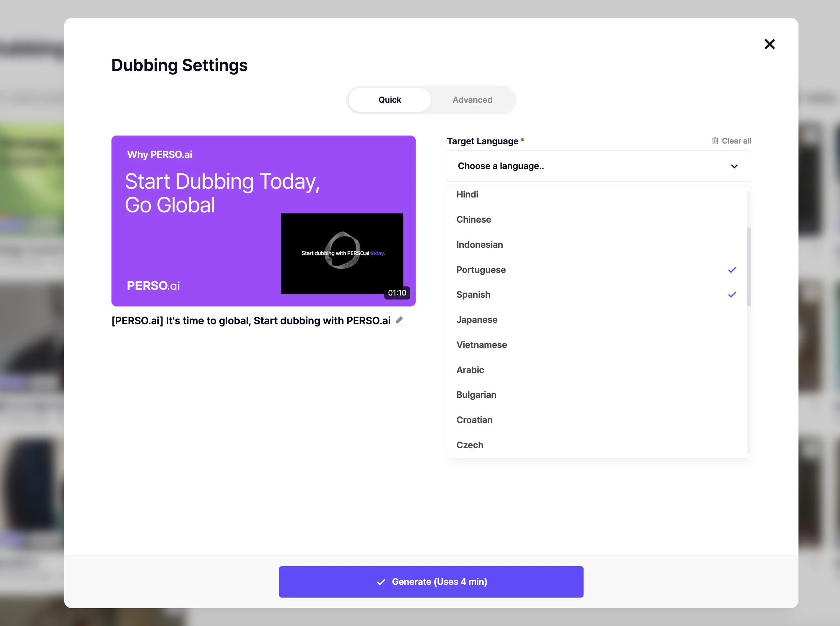Select the Quick tab

click(389, 100)
